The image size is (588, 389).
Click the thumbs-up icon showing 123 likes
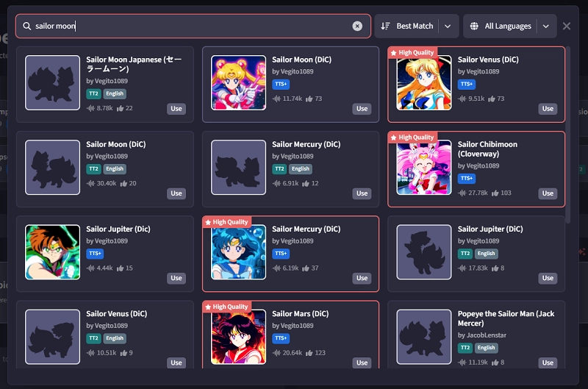pos(309,353)
